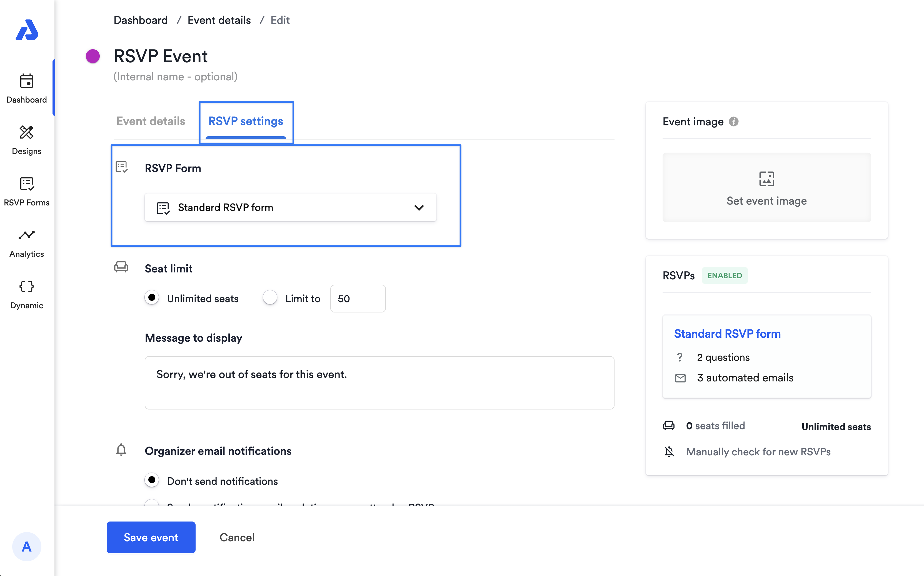Click Cancel next to Save event
Viewport: 924px width, 576px height.
tap(237, 537)
